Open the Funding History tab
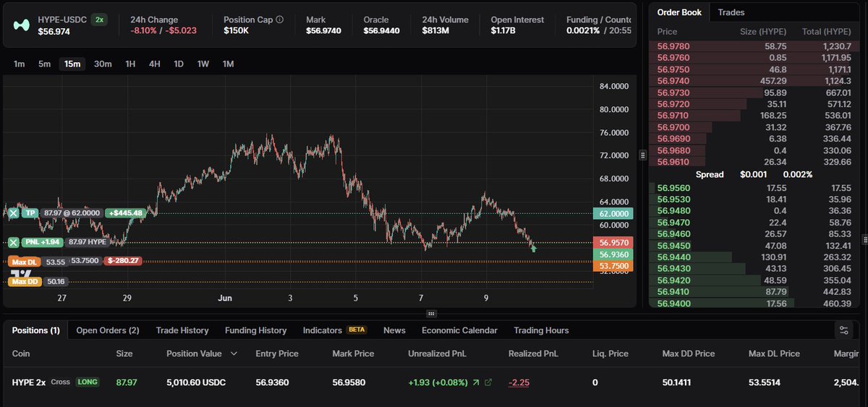 (256, 330)
